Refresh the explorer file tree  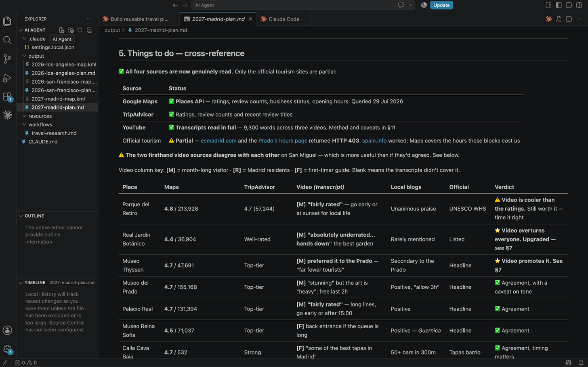point(80,30)
